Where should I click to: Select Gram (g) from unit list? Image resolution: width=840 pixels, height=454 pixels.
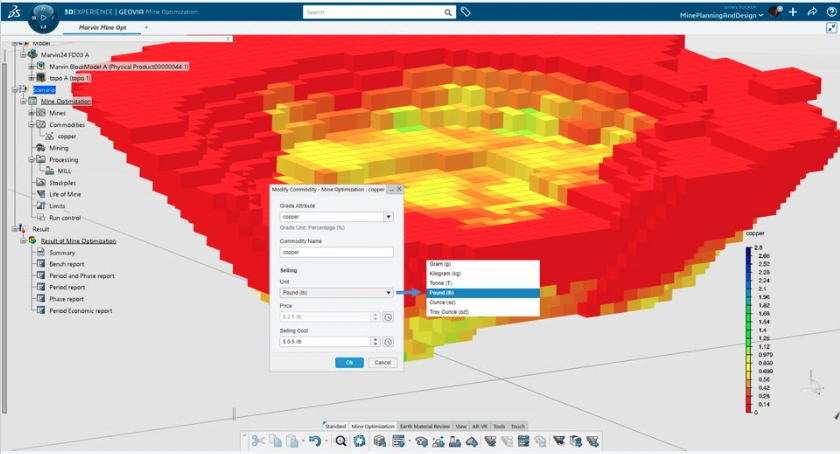pos(483,264)
